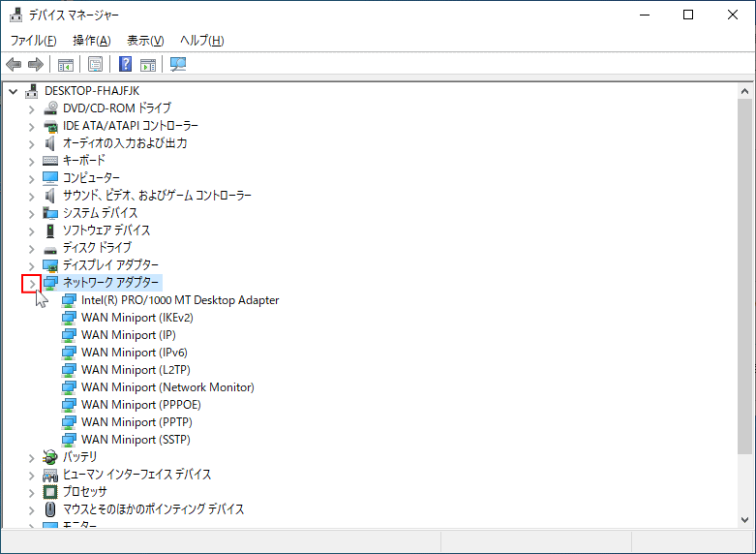756x554 pixels.
Task: Click the システム デバイス icon
Action: click(50, 213)
